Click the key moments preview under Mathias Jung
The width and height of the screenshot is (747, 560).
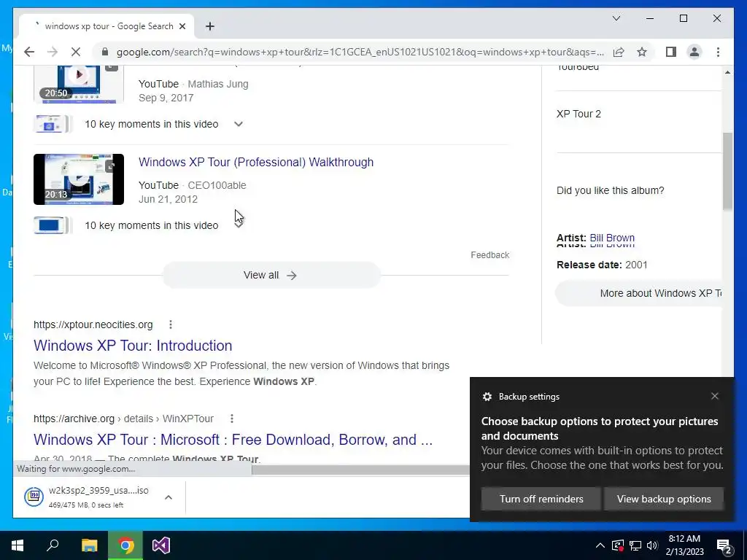click(52, 124)
